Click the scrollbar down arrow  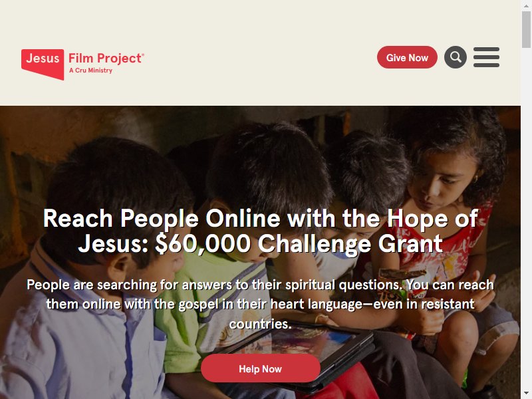[526, 394]
